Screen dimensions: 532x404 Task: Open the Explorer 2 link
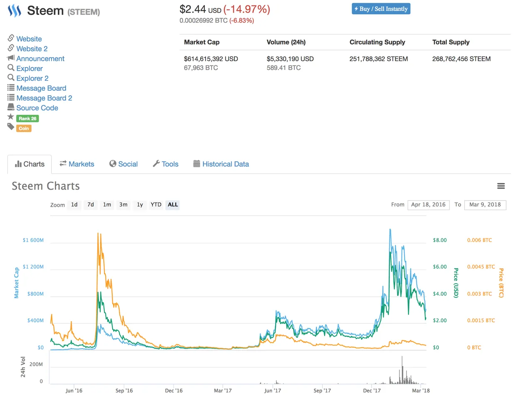click(x=32, y=78)
